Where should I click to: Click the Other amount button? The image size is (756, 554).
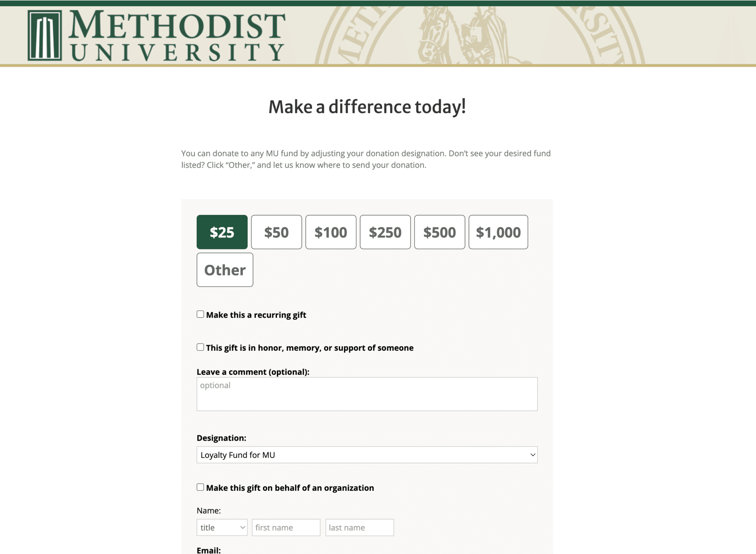pyautogui.click(x=225, y=270)
